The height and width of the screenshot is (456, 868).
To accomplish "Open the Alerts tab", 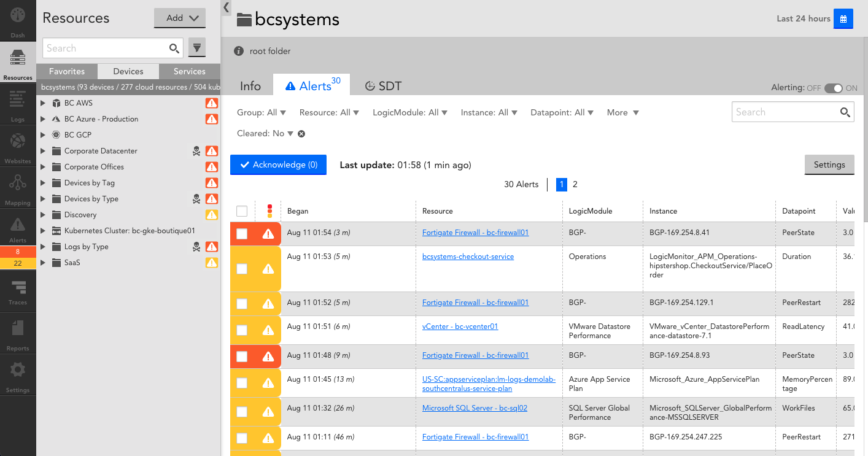I will tap(311, 85).
